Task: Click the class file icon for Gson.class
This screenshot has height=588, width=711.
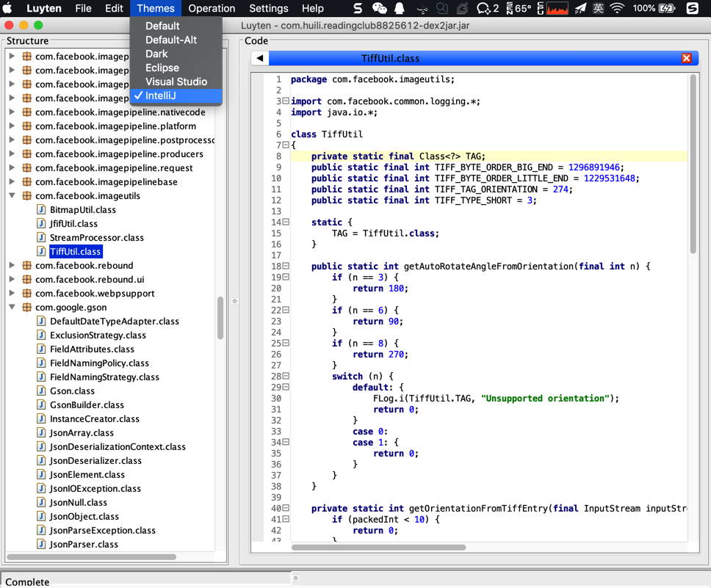Action: [x=41, y=391]
